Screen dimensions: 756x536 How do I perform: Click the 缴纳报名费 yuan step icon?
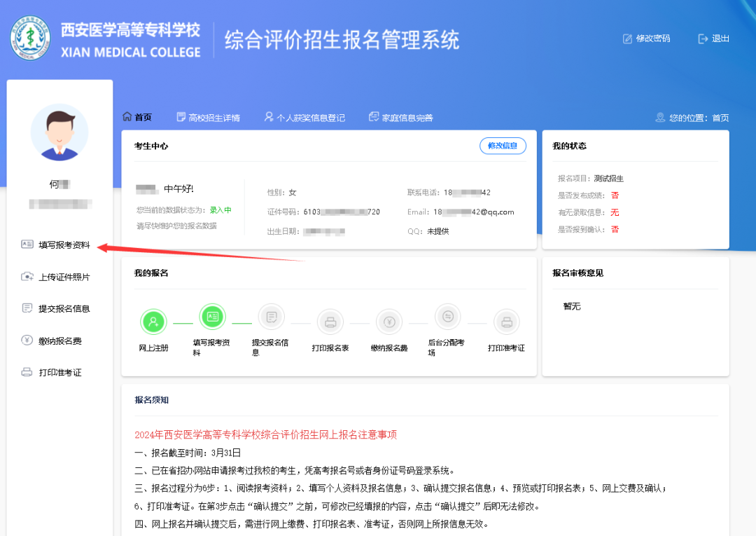pyautogui.click(x=389, y=322)
